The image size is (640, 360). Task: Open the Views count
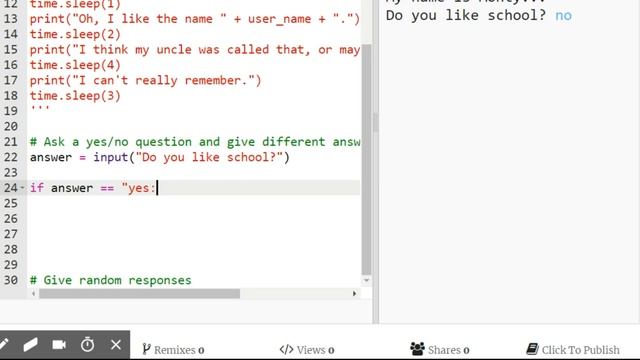(307, 350)
